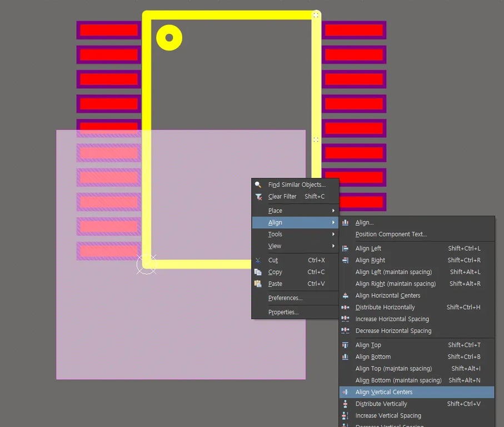Click the Align Top icon
The height and width of the screenshot is (427, 504).
345,345
